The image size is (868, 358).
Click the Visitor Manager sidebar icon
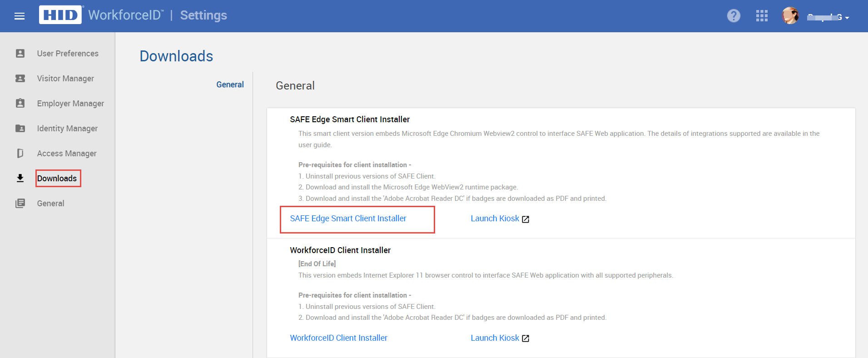tap(20, 79)
